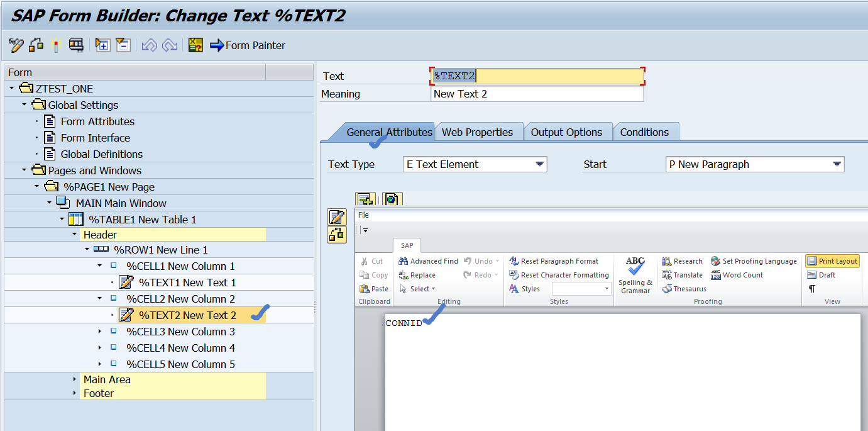Viewport: 868px width, 431px height.
Task: Click the Display/Change pencil icon in main toolbar
Action: coord(16,45)
